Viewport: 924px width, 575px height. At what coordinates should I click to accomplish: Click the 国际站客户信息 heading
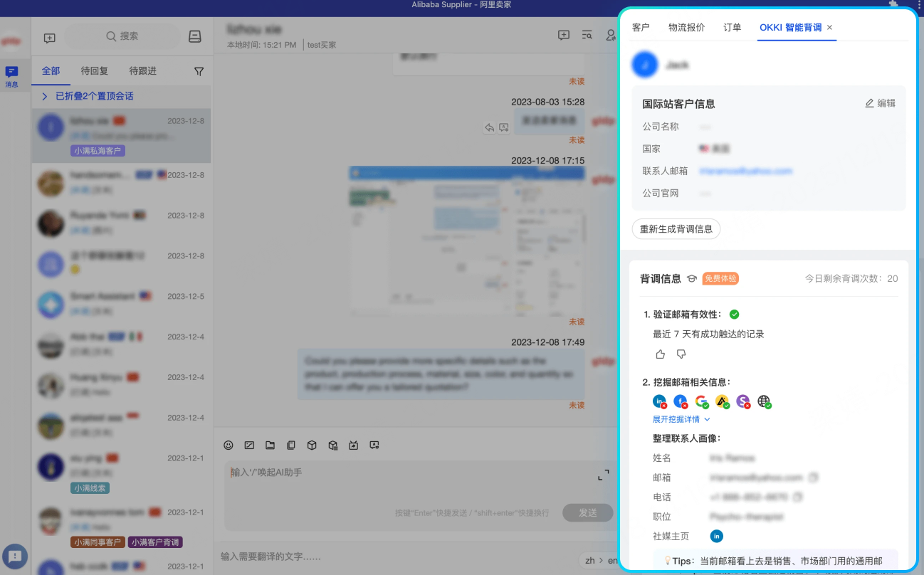678,104
